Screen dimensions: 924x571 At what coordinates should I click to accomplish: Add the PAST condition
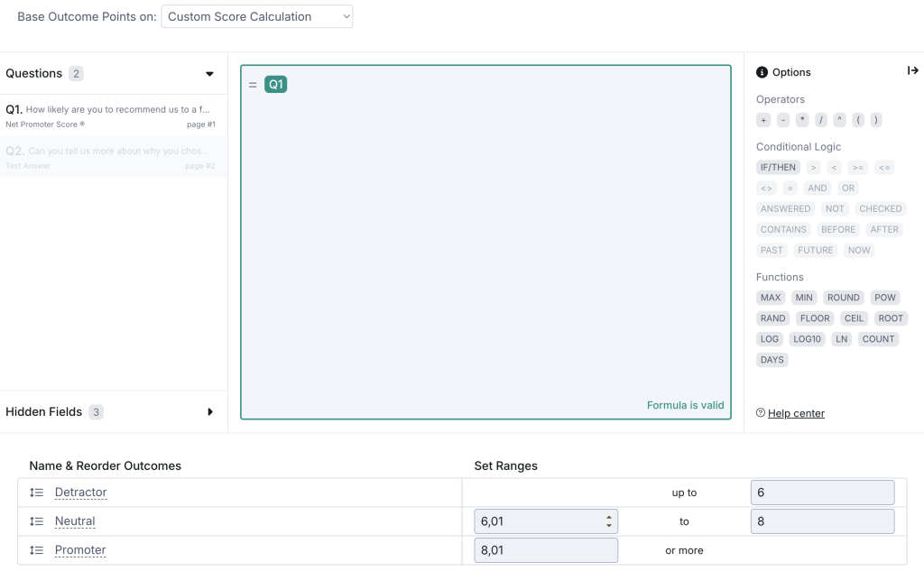[772, 251]
